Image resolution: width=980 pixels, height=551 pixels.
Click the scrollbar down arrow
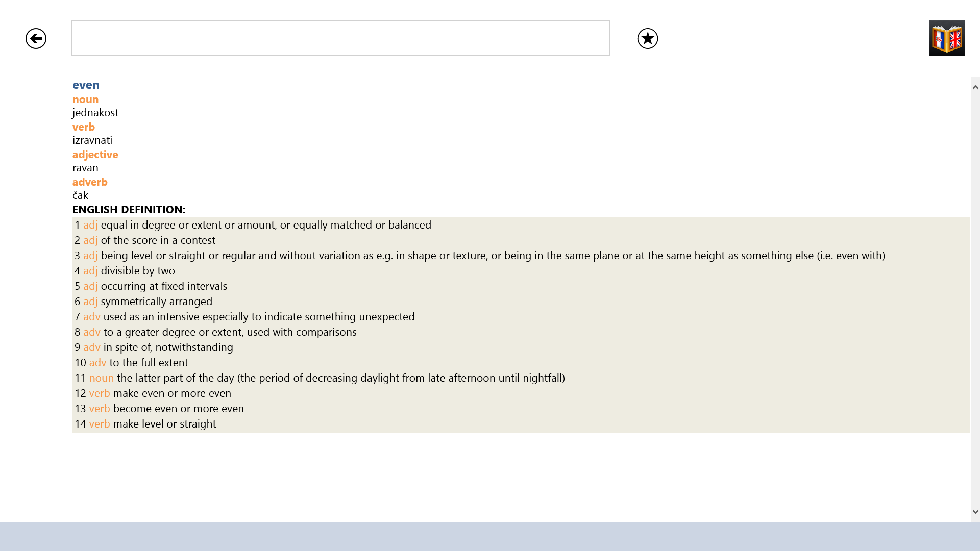pyautogui.click(x=975, y=511)
